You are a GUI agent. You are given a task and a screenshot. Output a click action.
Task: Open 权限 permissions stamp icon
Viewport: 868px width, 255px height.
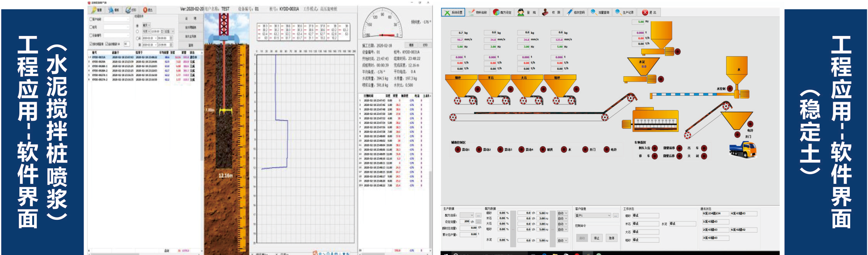545,12
